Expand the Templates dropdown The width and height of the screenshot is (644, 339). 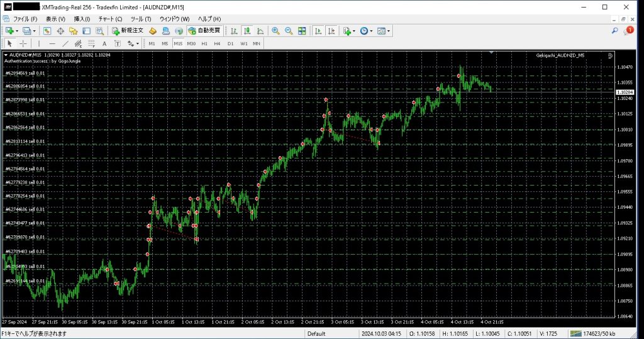[384, 30]
